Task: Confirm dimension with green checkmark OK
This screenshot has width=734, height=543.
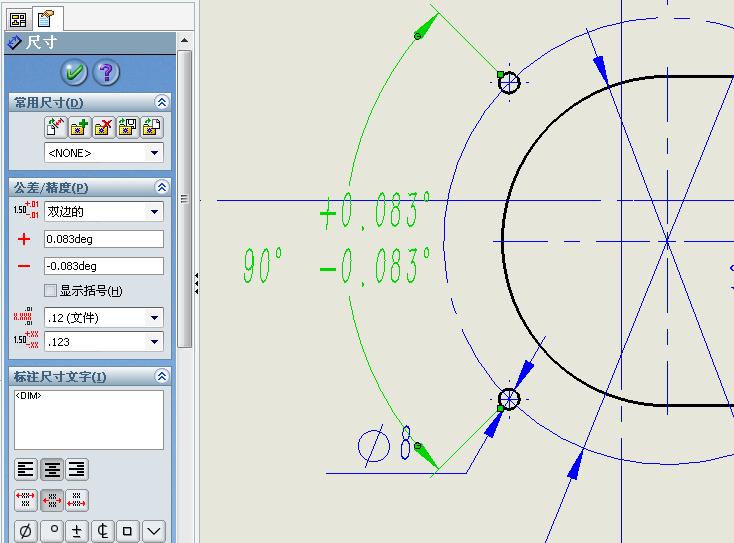Action: click(x=74, y=73)
